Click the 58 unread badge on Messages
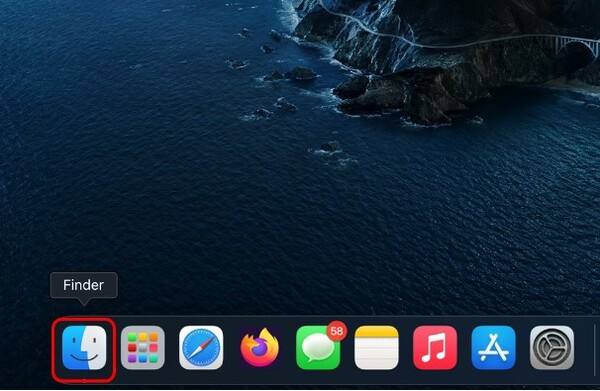Image resolution: width=600 pixels, height=391 pixels. point(337,331)
